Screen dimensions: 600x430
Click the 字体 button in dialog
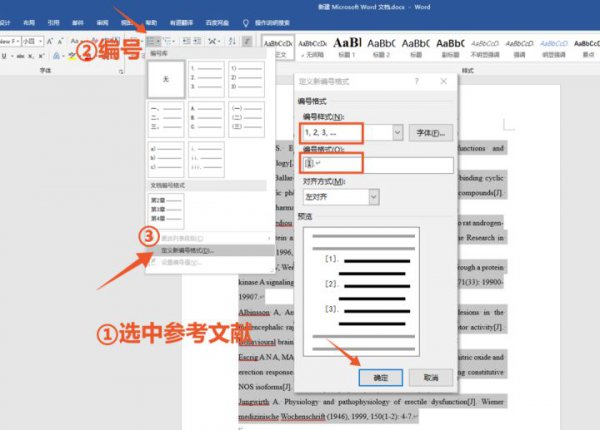(430, 132)
